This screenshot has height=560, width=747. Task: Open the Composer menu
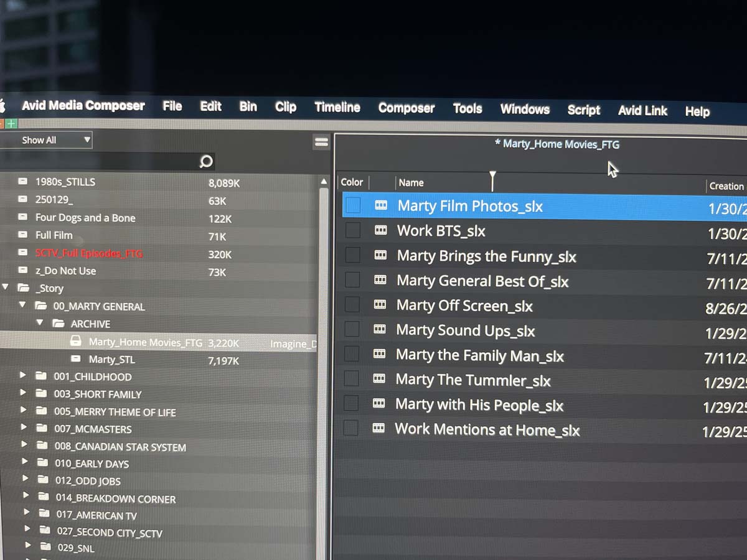pyautogui.click(x=406, y=108)
